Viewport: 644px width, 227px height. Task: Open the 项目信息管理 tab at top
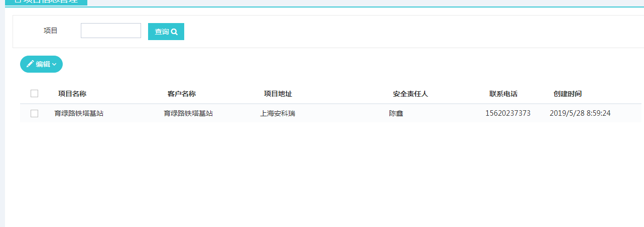pyautogui.click(x=46, y=2)
